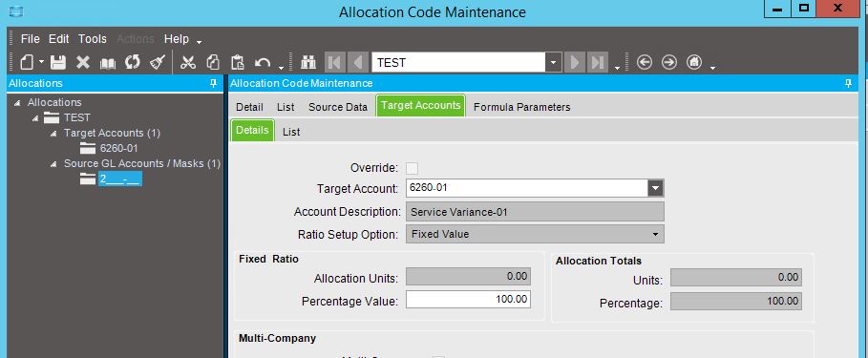Image resolution: width=868 pixels, height=358 pixels.
Task: Click the Home icon in toolbar
Action: point(694,62)
